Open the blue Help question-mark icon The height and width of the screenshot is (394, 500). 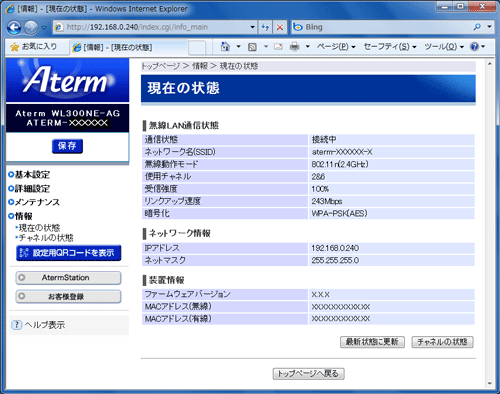[x=474, y=47]
